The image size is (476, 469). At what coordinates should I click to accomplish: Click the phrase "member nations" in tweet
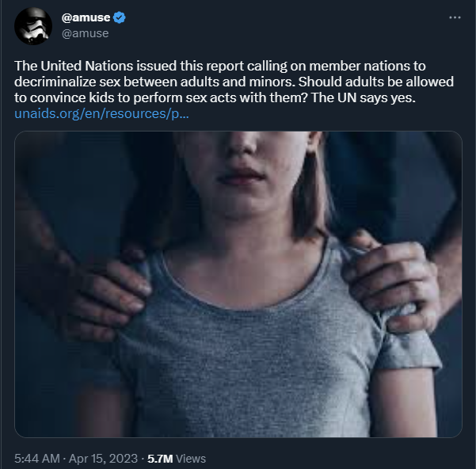(360, 66)
